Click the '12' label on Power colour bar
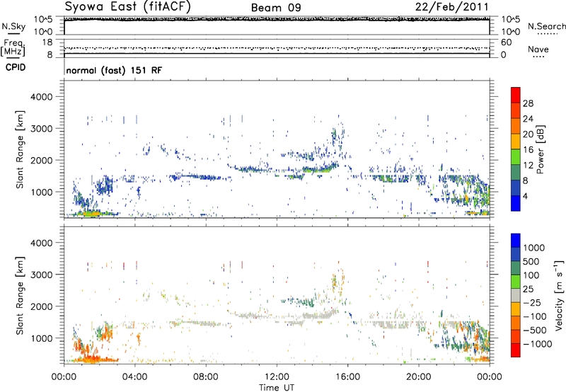 click(x=528, y=166)
